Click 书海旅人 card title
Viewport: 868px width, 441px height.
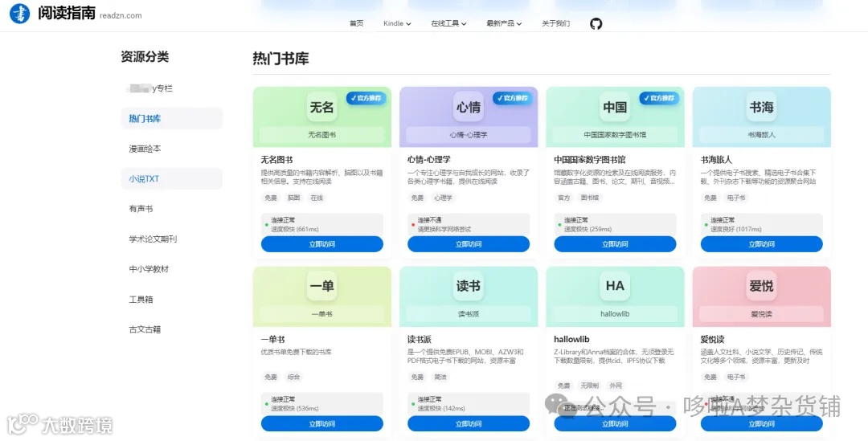click(x=716, y=159)
